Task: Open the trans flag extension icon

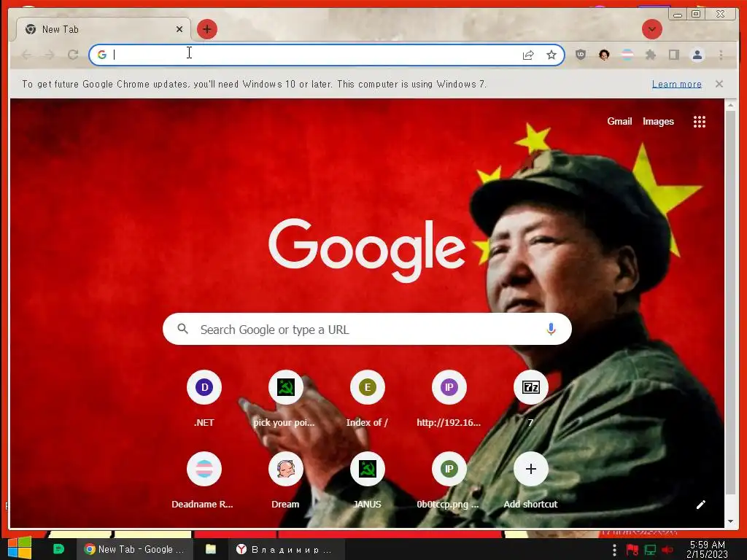Action: point(627,55)
